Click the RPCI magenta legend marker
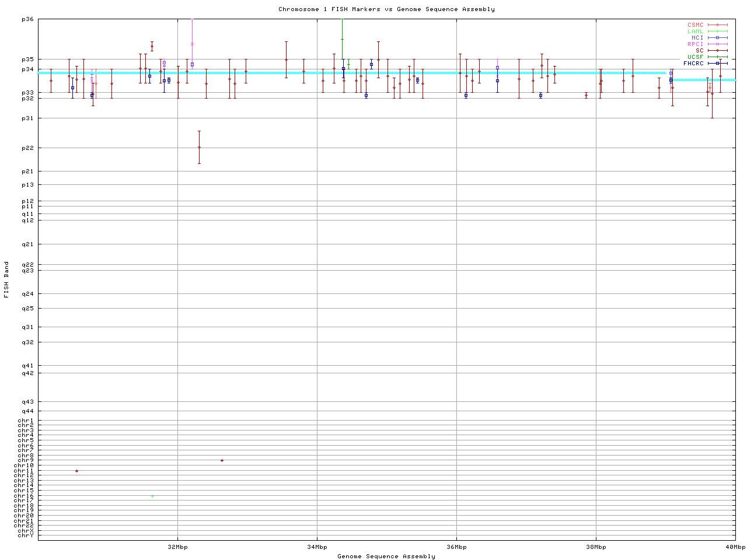The width and height of the screenshot is (747, 560). click(717, 44)
